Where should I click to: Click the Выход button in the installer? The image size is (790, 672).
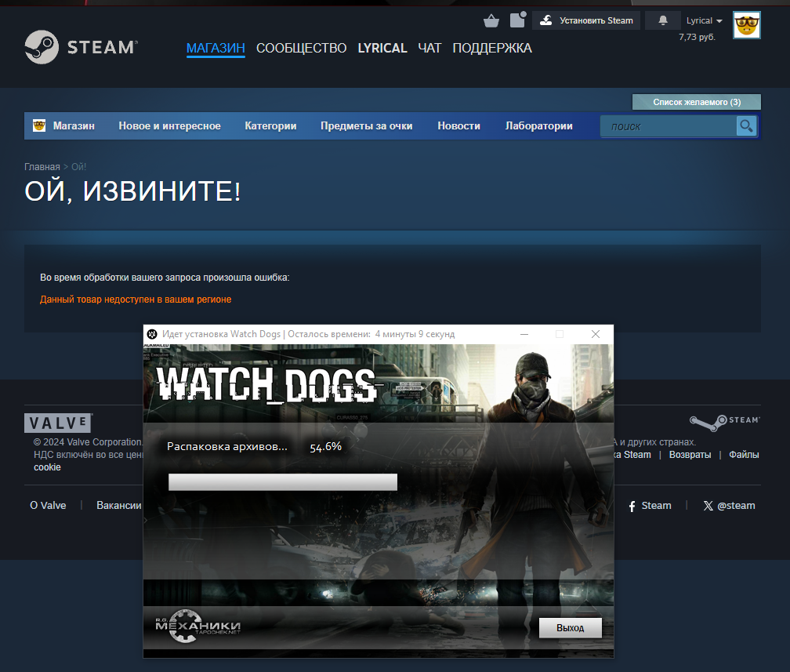(x=571, y=628)
